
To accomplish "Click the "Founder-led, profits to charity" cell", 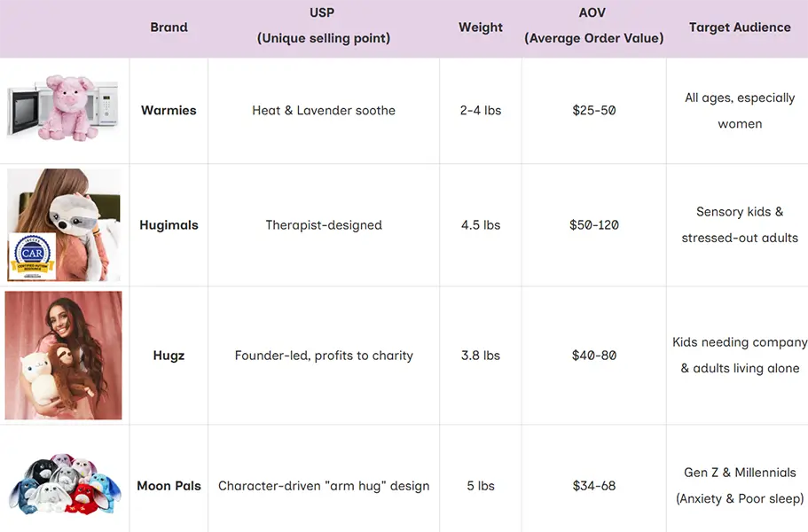I will click(x=324, y=356).
